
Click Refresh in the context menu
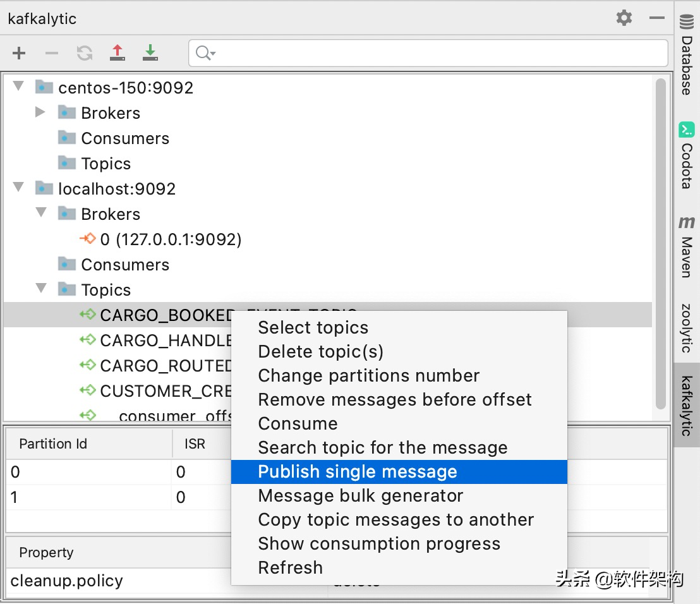tap(399, 568)
